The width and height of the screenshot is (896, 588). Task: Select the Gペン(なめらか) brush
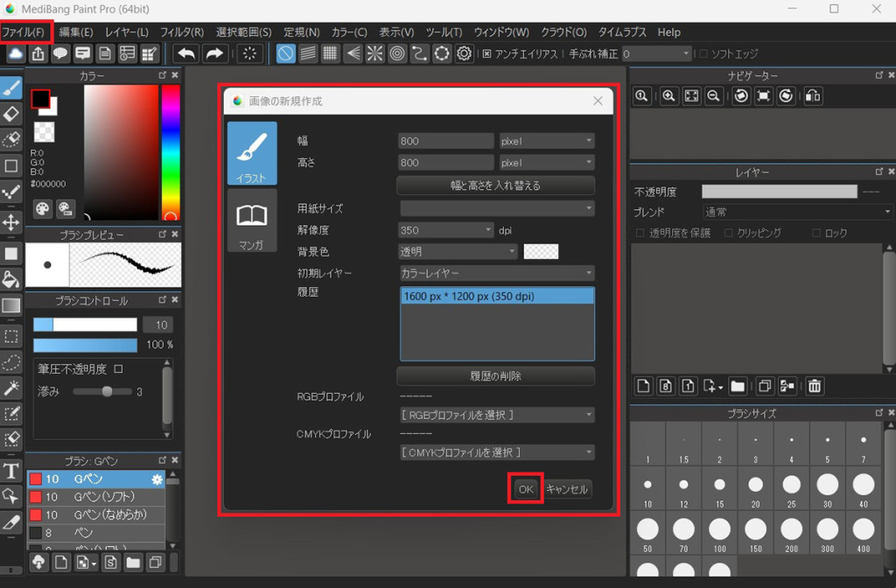point(96,514)
